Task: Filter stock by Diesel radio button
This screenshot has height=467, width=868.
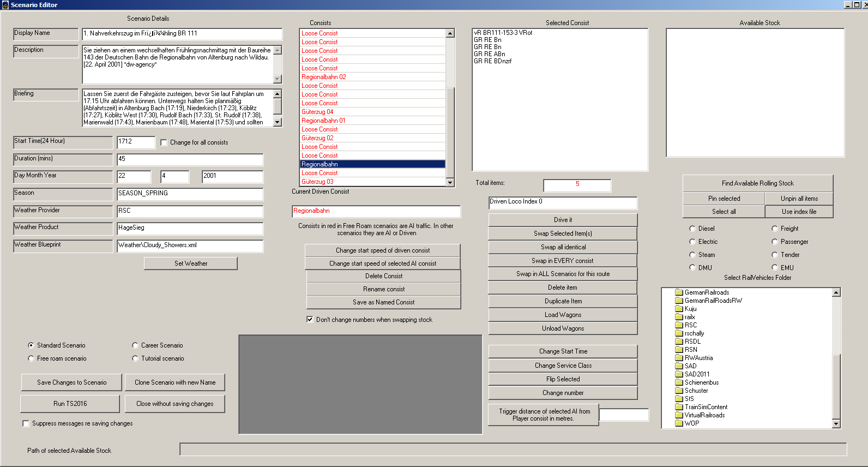Action: pos(692,229)
